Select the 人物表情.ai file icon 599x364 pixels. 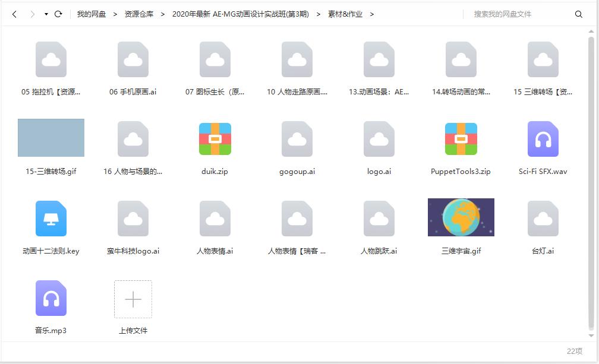coord(215,219)
